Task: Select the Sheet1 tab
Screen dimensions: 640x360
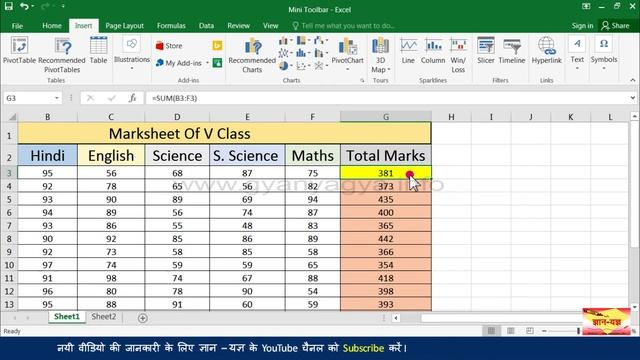Action: click(x=67, y=317)
